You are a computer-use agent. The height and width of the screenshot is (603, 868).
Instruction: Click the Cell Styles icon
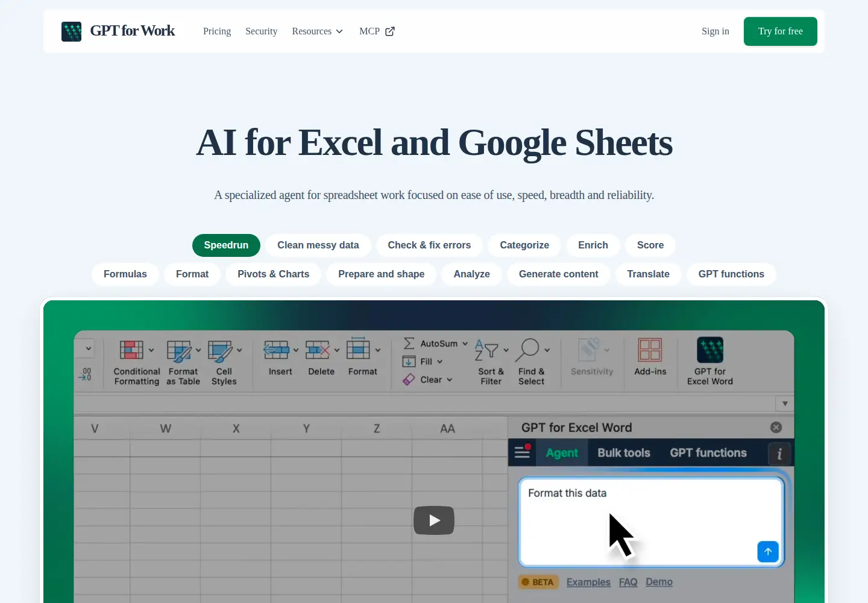(x=220, y=351)
